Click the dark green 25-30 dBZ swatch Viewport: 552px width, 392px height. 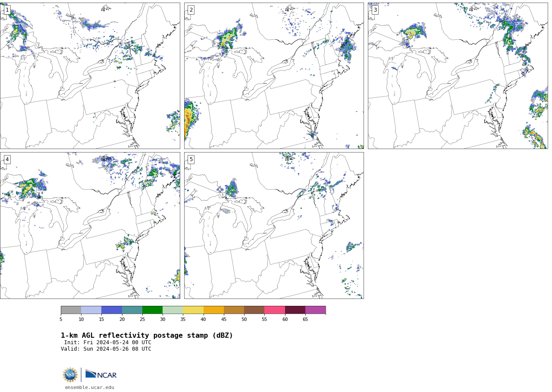click(152, 310)
